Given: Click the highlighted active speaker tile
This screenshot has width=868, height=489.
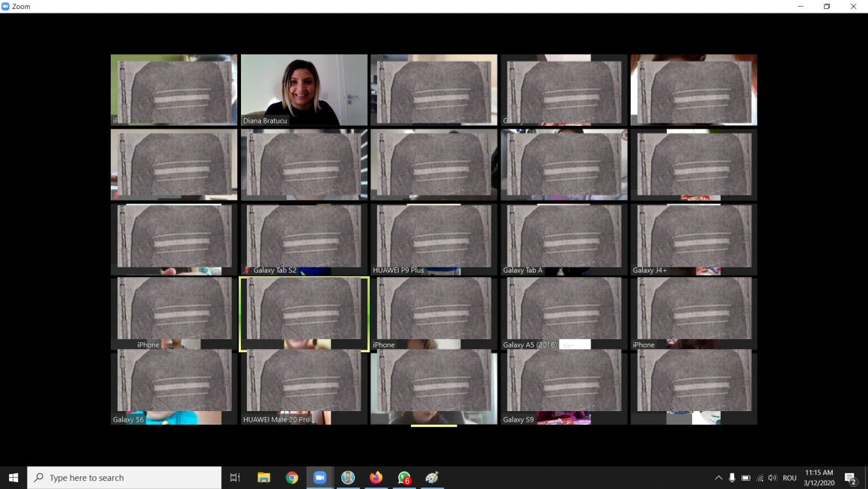Looking at the screenshot, I should (x=304, y=314).
